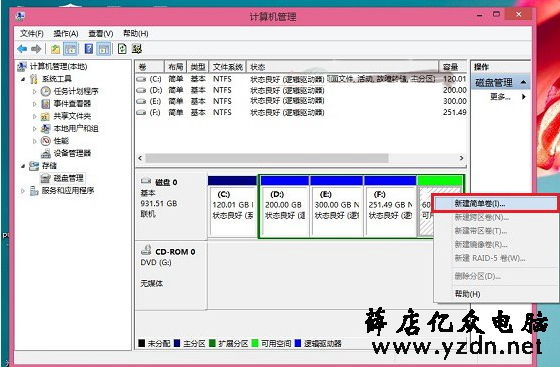Viewport: 560px width, 367px height.
Task: Expand the 性能 node arrow
Action: pos(35,141)
